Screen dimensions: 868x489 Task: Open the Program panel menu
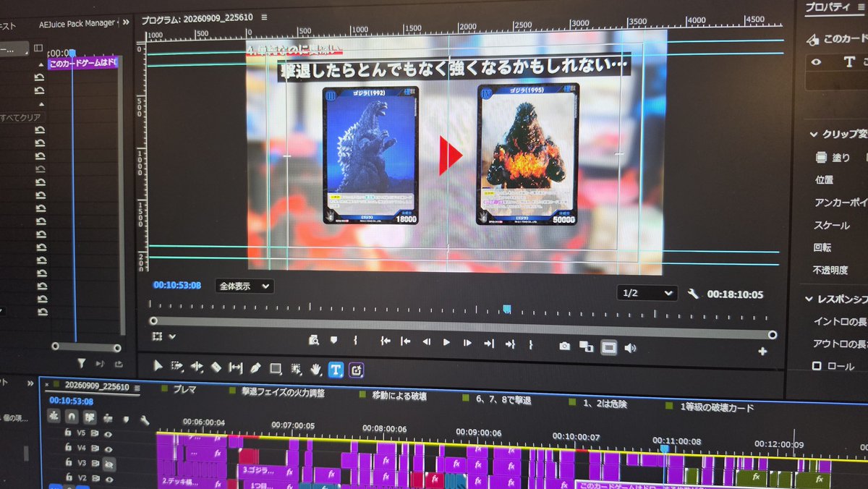(264, 17)
